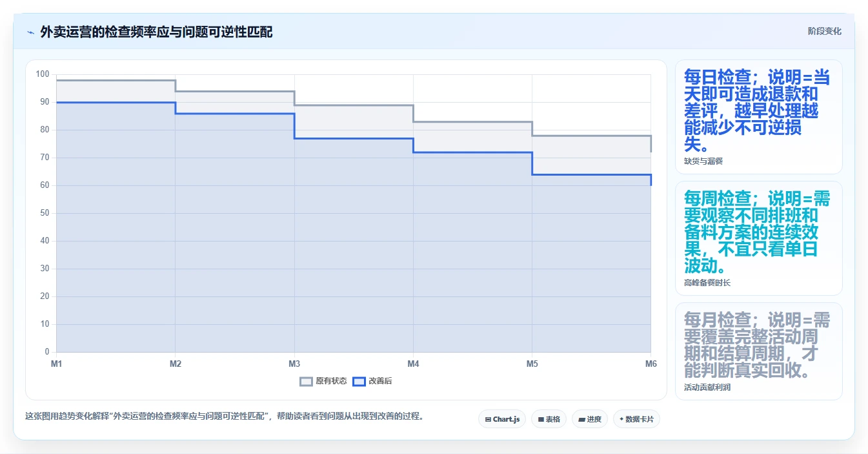Viewport: 868px width, 454px height.
Task: Select the 数据卡片 tag chip
Action: tap(636, 419)
